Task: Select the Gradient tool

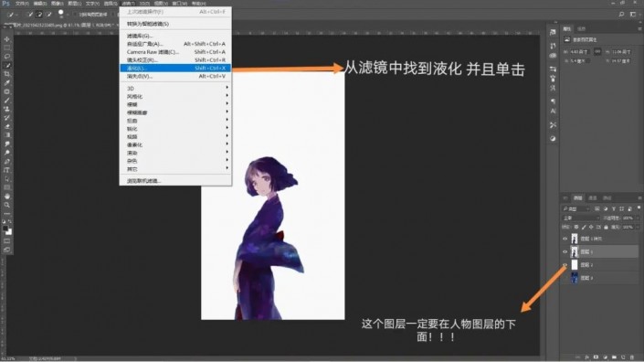Action: pos(7,134)
